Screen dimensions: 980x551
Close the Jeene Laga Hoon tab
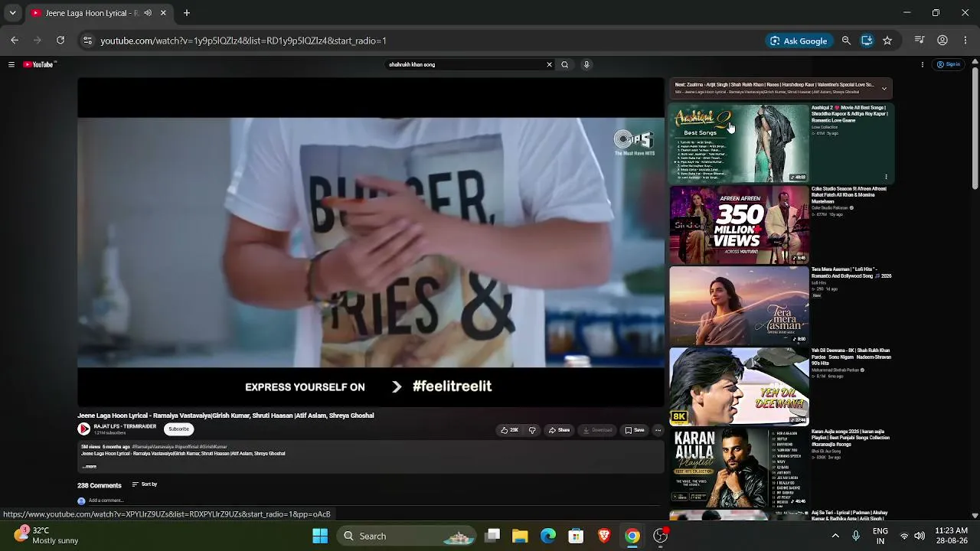163,13
